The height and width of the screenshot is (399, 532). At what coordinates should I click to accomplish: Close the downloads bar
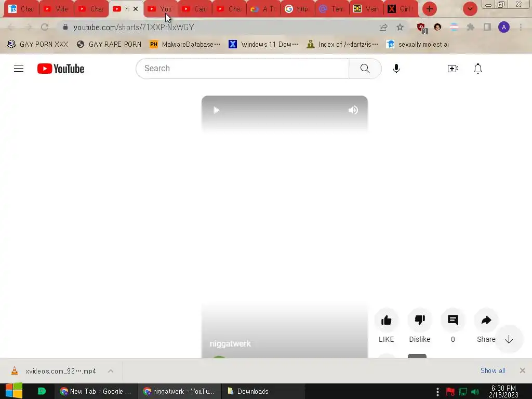click(x=523, y=370)
